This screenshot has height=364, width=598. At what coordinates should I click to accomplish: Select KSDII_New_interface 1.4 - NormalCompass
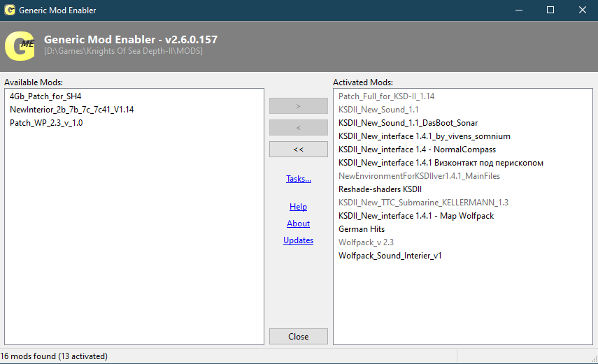coord(418,150)
